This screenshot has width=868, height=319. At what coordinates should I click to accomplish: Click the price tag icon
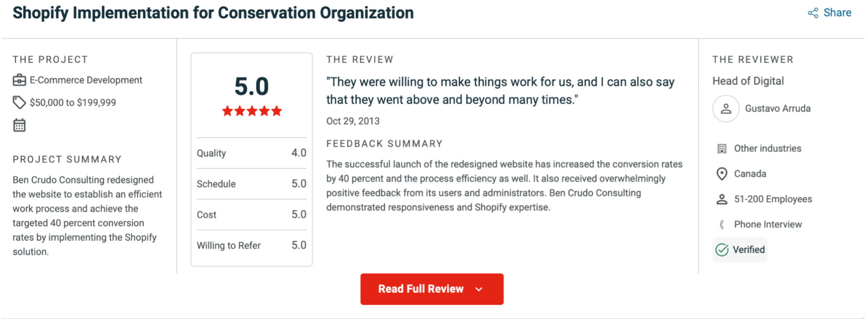pos(19,102)
